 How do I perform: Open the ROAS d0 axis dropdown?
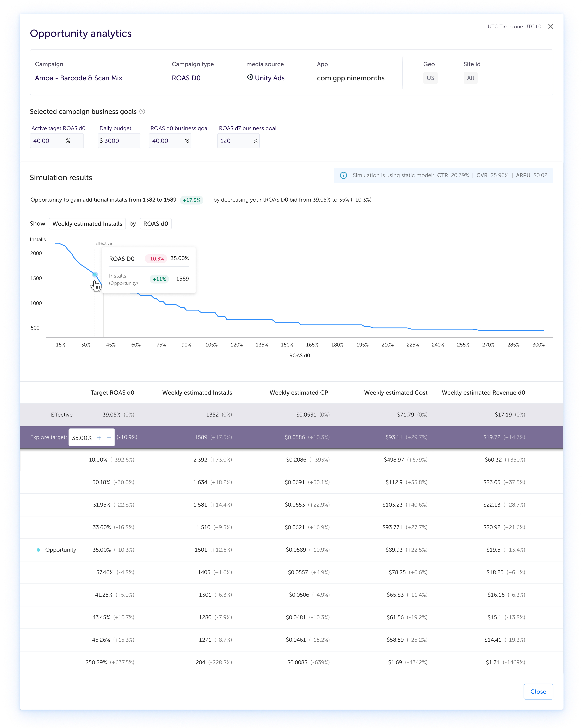coord(155,224)
